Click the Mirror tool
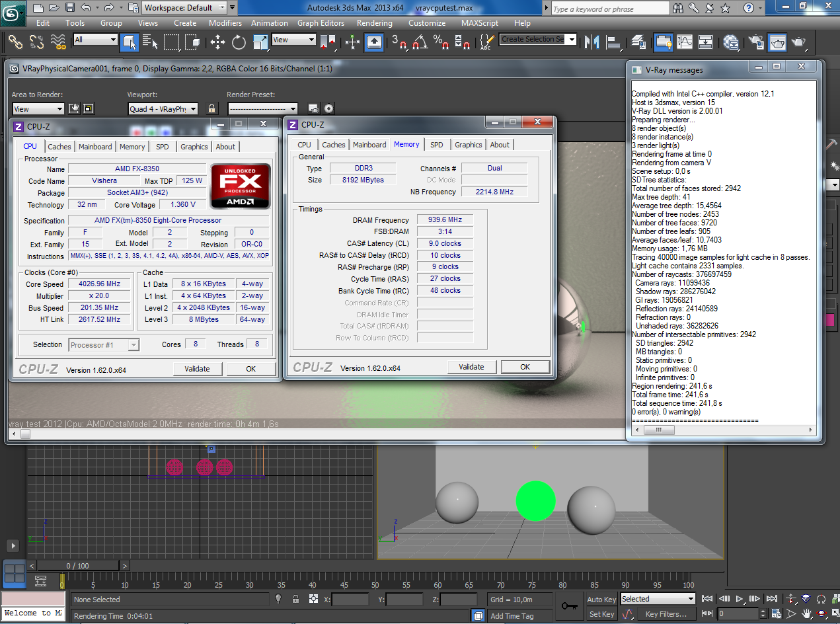 pos(592,42)
